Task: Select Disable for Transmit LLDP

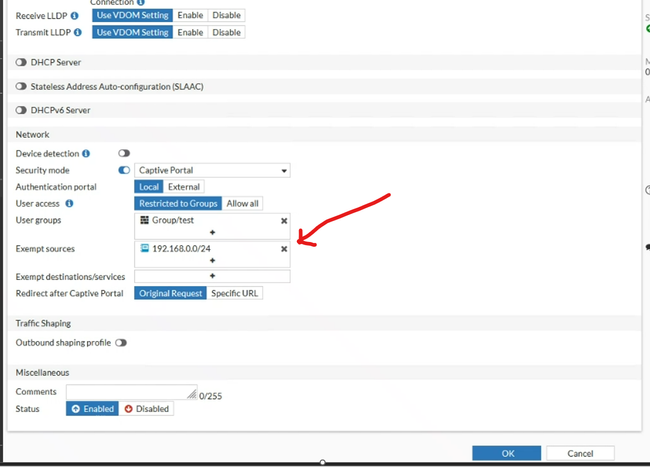Action: tap(226, 32)
